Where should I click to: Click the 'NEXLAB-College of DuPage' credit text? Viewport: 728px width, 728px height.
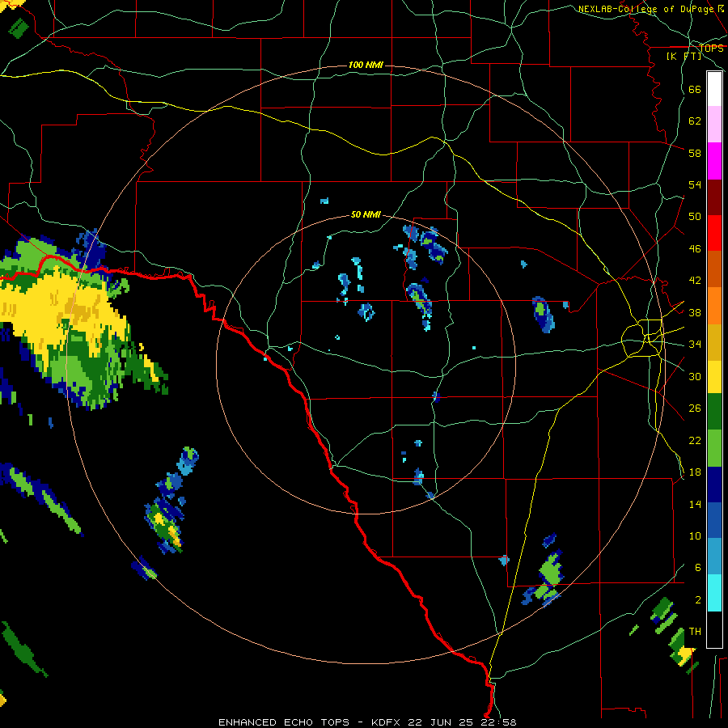[x=647, y=9]
